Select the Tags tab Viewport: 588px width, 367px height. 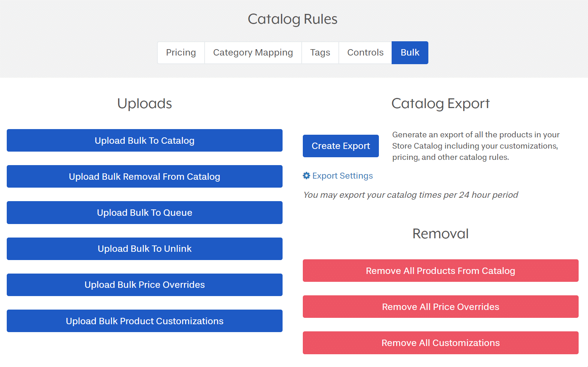pos(320,53)
